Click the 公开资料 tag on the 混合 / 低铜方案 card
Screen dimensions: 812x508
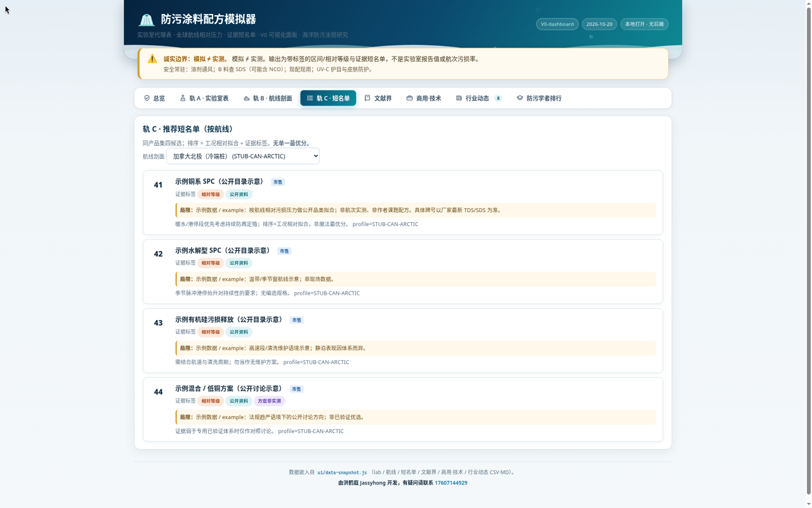[x=239, y=401]
